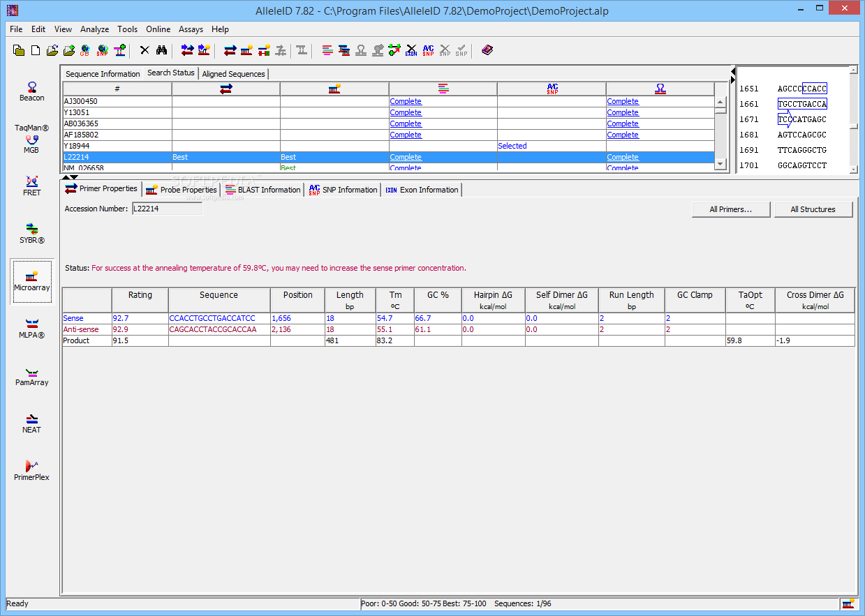Click the primer search arrows icon with star
This screenshot has width=865, height=616.
coord(187,50)
